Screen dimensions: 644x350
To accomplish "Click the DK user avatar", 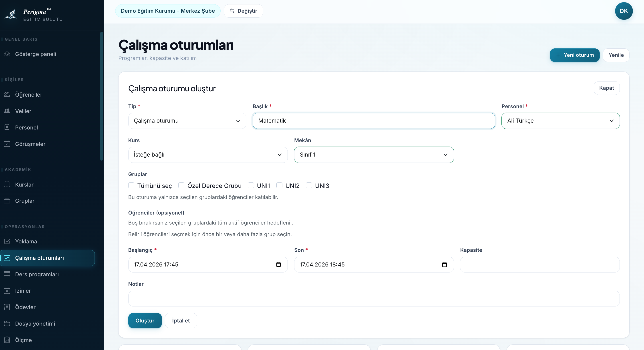I will (624, 11).
